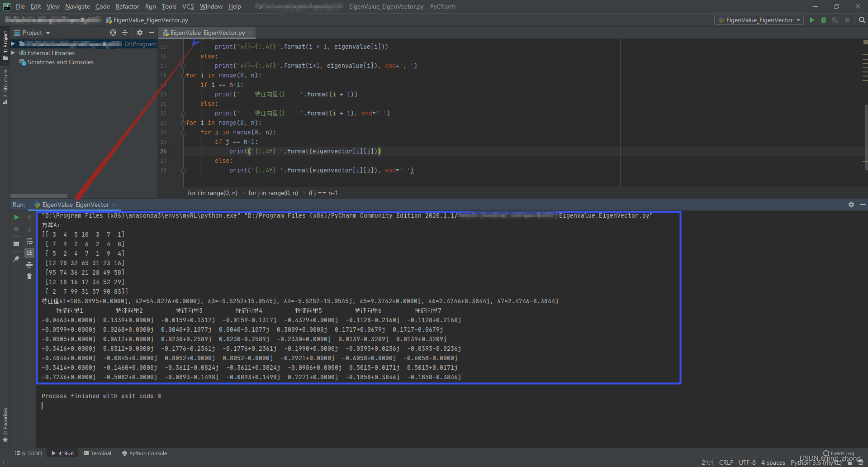
Task: Jump up the stack trace arrow
Action: [29, 217]
